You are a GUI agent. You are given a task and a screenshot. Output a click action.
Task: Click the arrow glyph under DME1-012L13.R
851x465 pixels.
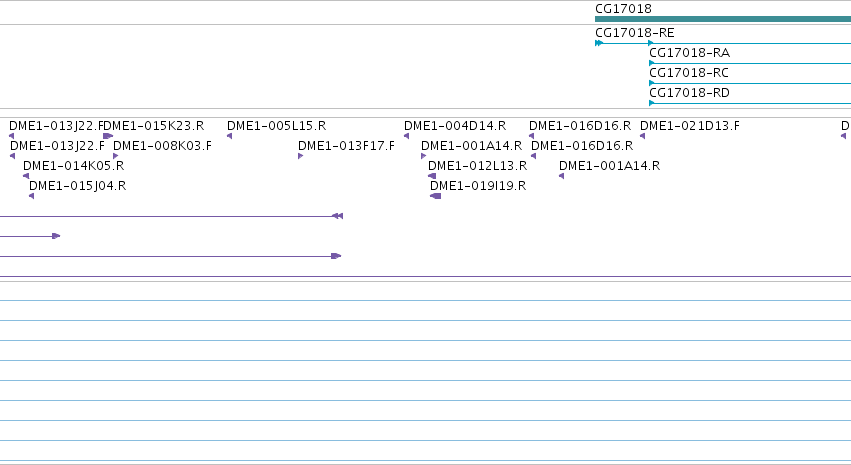tap(432, 176)
